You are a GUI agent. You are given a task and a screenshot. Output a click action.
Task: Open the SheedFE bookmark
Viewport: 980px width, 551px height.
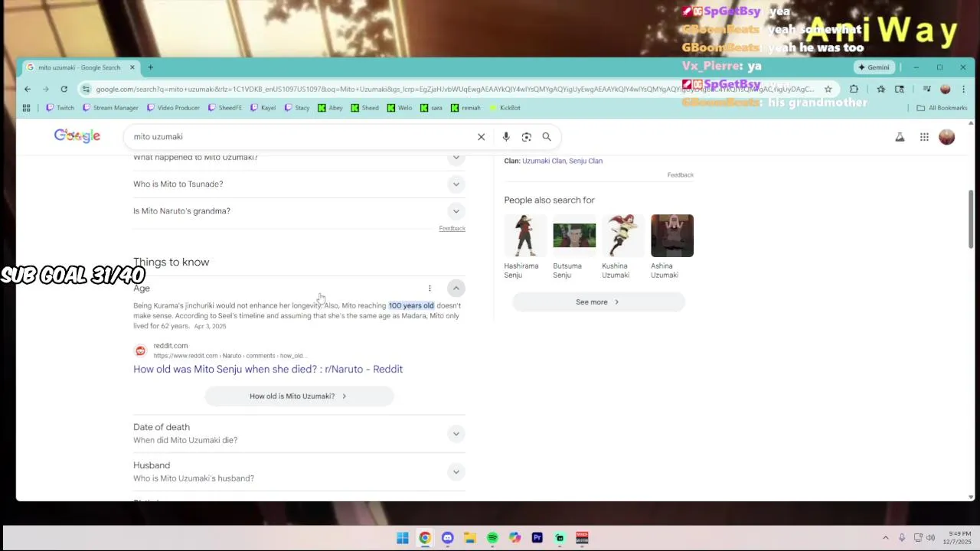click(225, 108)
